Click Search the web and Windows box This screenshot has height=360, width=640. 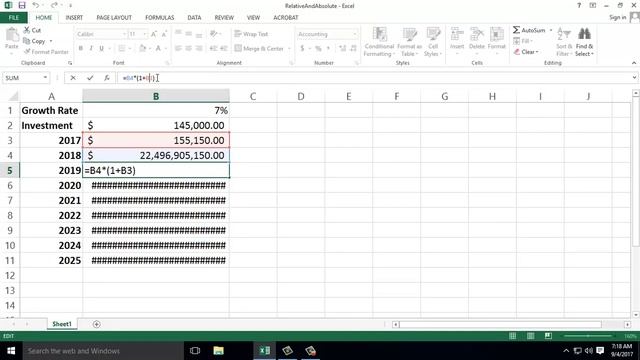(x=102, y=351)
